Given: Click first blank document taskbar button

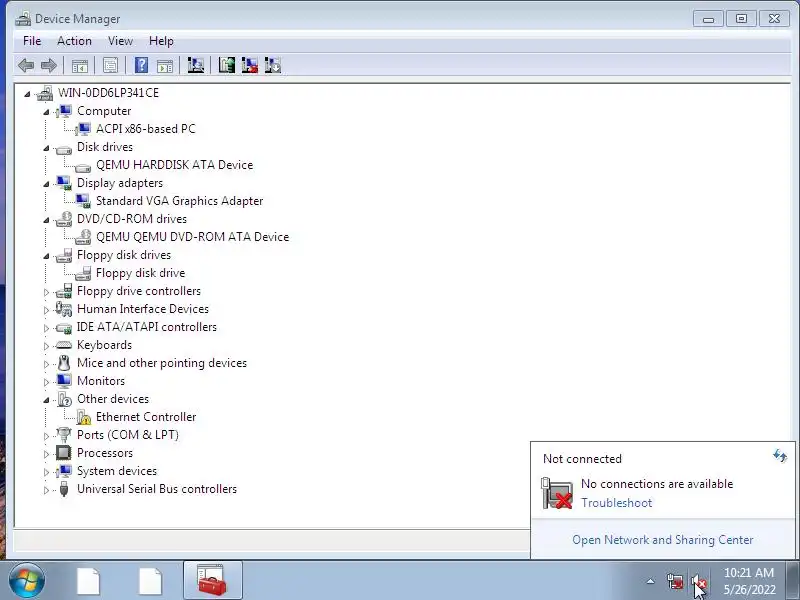Looking at the screenshot, I should pos(88,581).
